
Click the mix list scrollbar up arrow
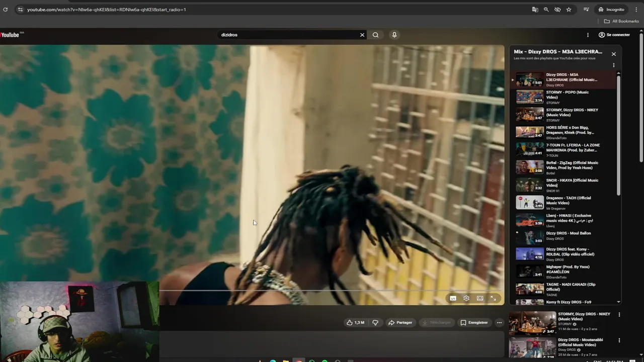click(x=618, y=74)
